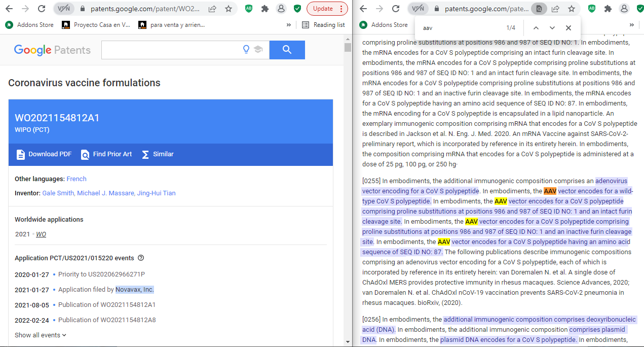
Task: Go to previous 'aav' search match
Action: point(536,28)
